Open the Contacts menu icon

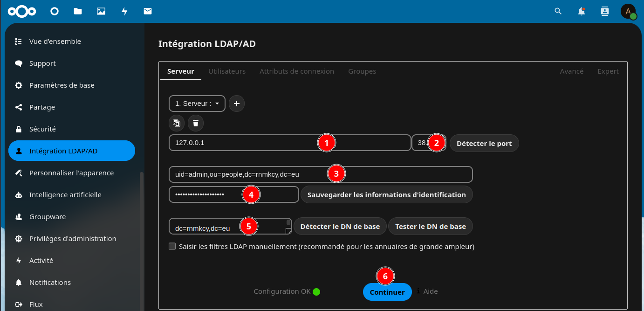(605, 11)
